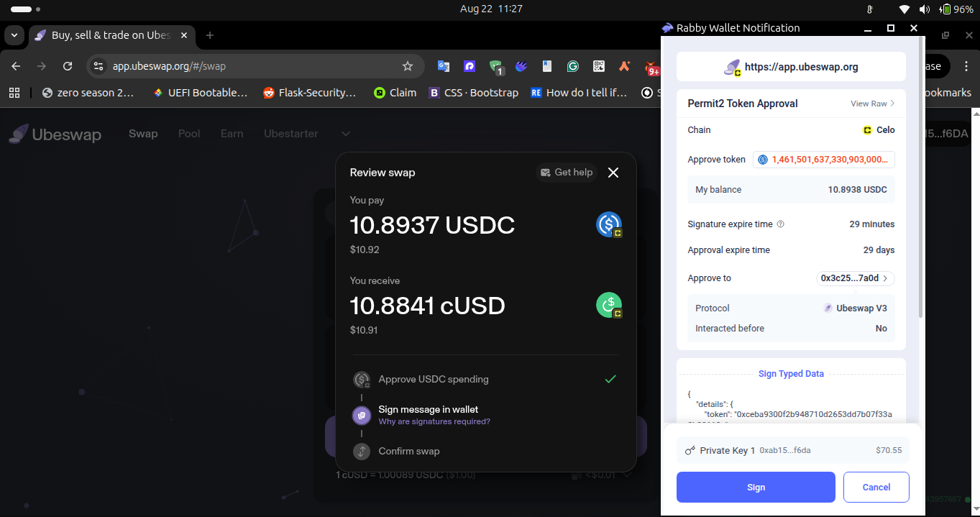Cancel the Rabby Wallet signature request
The width and height of the screenshot is (980, 517).
[x=876, y=487]
